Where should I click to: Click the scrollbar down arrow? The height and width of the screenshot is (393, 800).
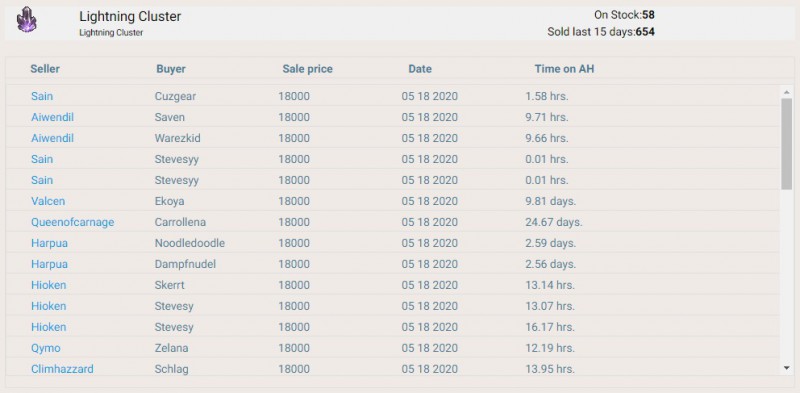pos(786,368)
